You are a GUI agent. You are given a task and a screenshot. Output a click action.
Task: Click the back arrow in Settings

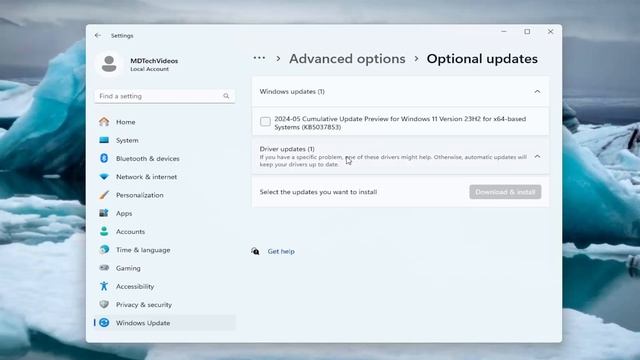(x=98, y=36)
